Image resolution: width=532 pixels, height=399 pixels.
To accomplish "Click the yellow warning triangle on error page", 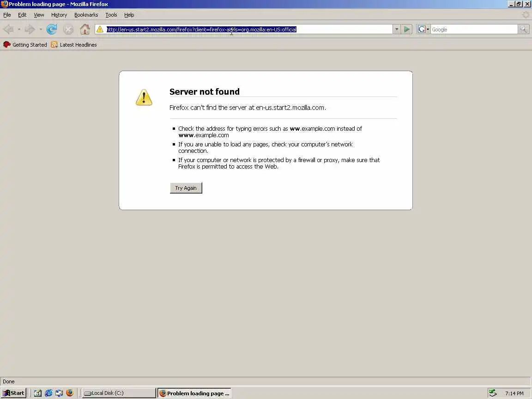I will coord(144,97).
